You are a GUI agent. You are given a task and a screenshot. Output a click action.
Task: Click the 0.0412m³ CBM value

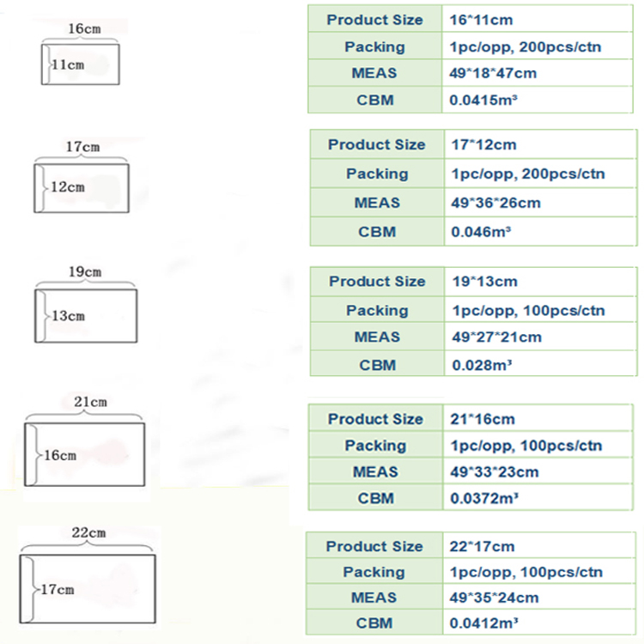pos(484,623)
